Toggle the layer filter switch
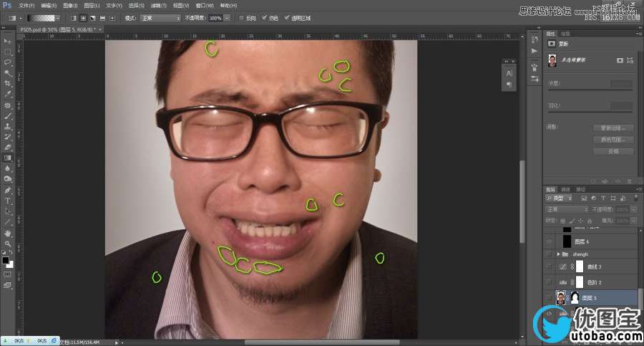The image size is (644, 346). [636, 198]
